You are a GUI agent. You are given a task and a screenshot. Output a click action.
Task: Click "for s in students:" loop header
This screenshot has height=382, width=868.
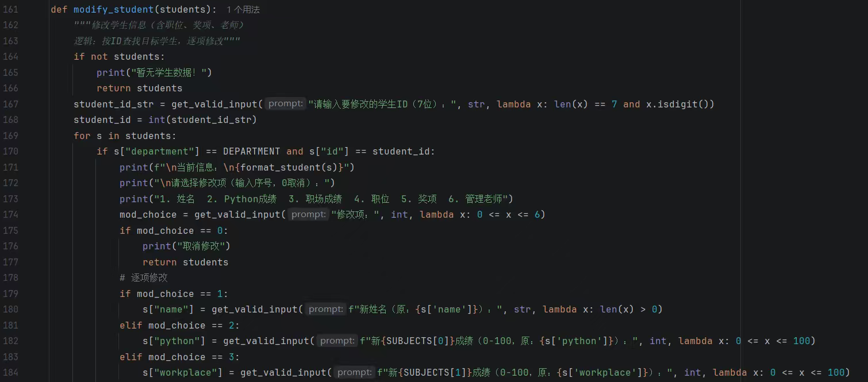click(x=125, y=136)
